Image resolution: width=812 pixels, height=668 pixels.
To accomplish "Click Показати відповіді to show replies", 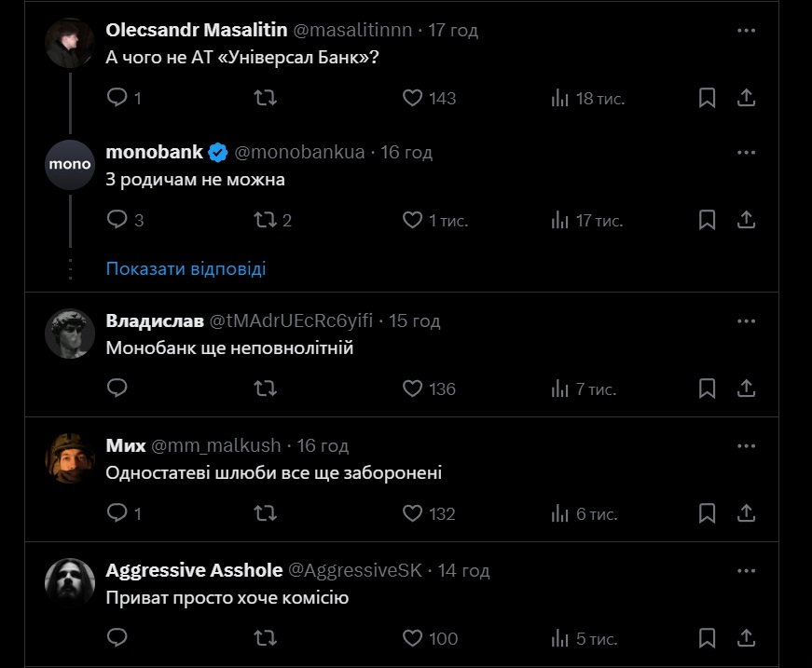I will click(x=186, y=268).
